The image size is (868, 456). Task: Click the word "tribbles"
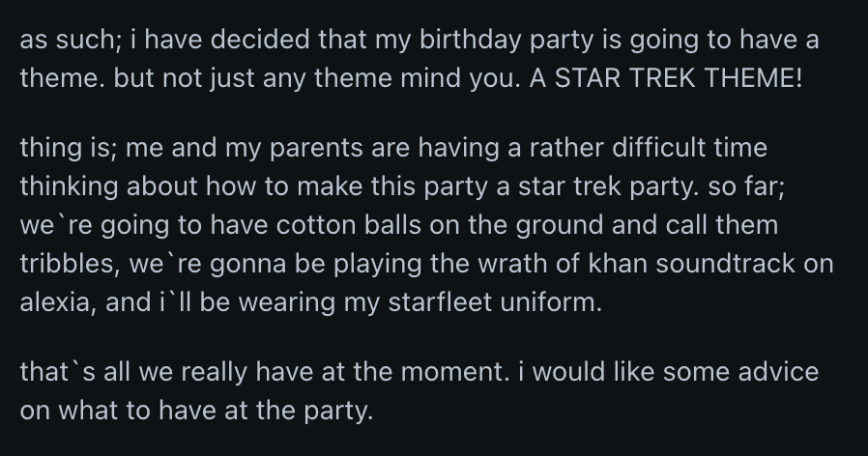coord(63,267)
